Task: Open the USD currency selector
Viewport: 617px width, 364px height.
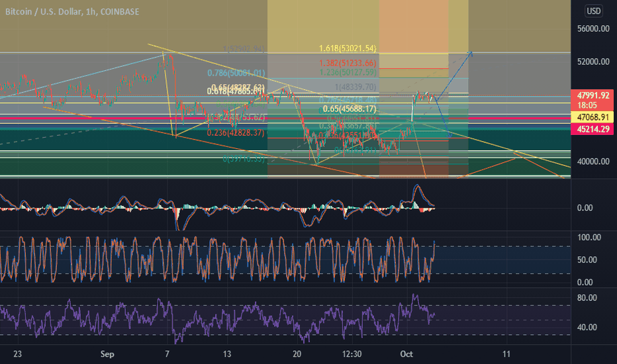Action: [x=593, y=11]
